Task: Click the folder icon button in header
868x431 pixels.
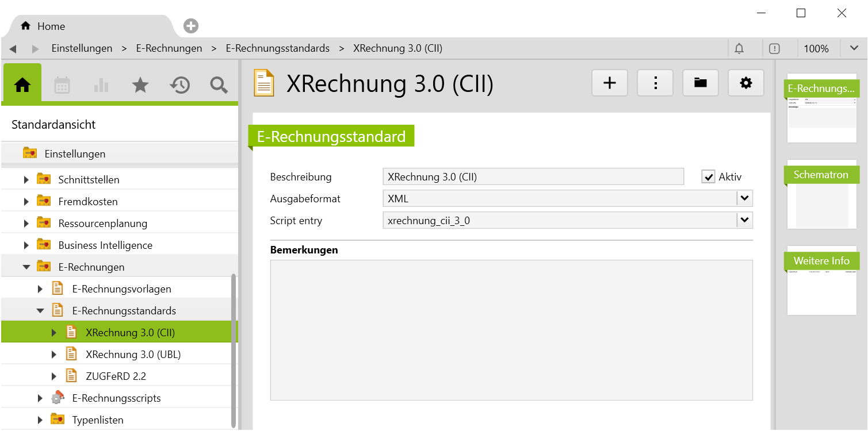Action: (x=700, y=83)
